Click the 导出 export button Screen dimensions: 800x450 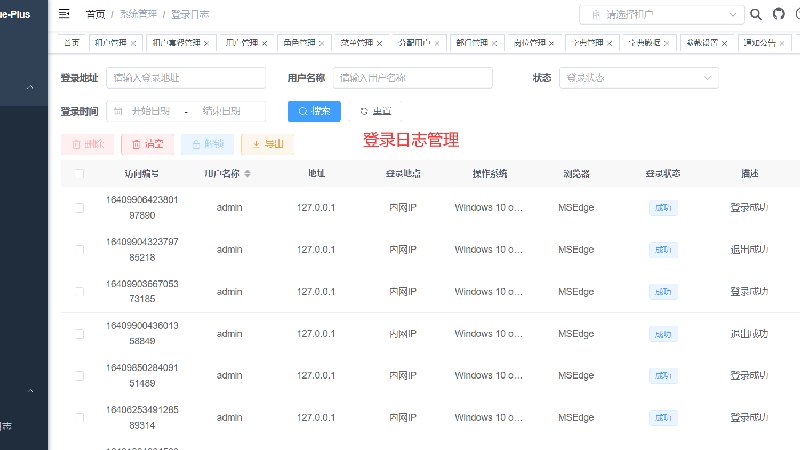(x=268, y=144)
